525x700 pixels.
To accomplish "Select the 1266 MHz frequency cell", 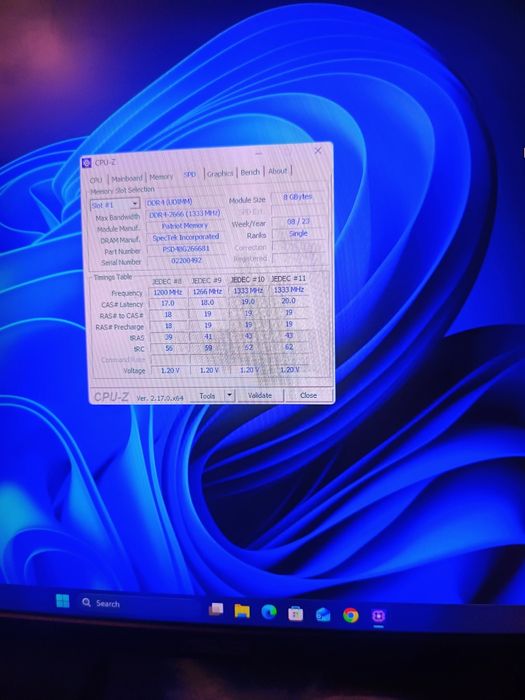I will pyautogui.click(x=207, y=292).
